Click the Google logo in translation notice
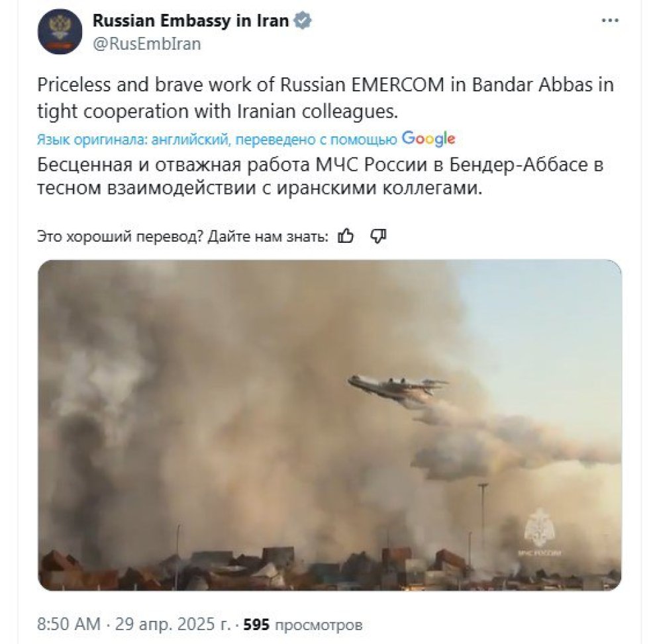The image size is (649, 644). pyautogui.click(x=428, y=138)
